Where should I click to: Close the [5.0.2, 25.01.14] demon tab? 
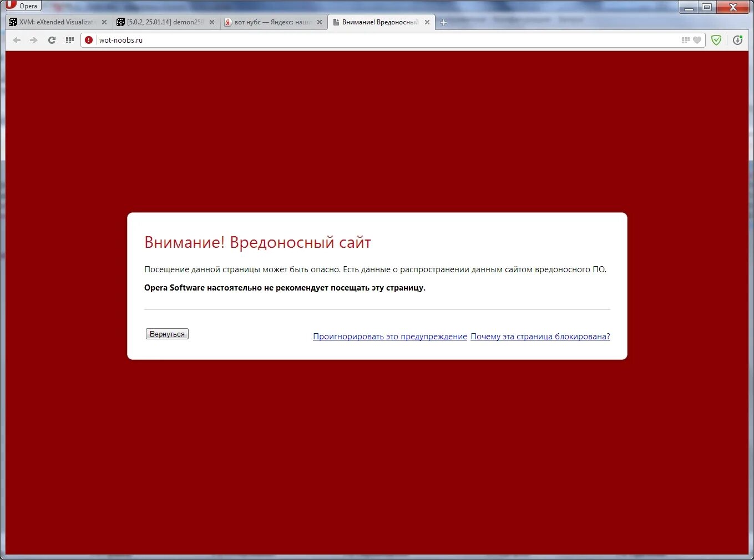[x=212, y=22]
